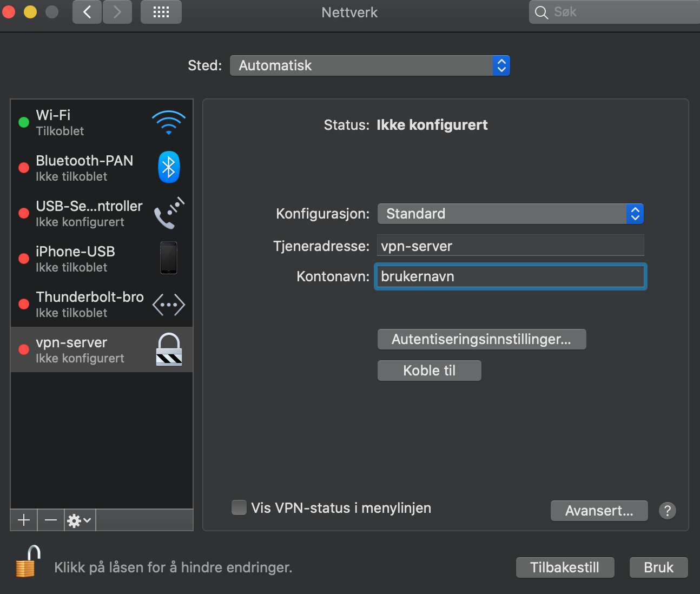The image size is (700, 594).
Task: Select the Wi-Fi service icon in sidebar
Action: 168,122
